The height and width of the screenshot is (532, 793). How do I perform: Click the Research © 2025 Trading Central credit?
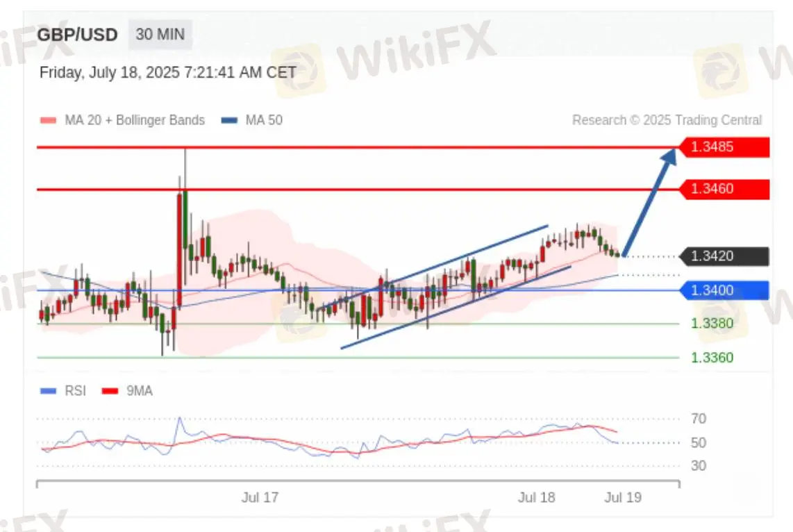(x=667, y=120)
